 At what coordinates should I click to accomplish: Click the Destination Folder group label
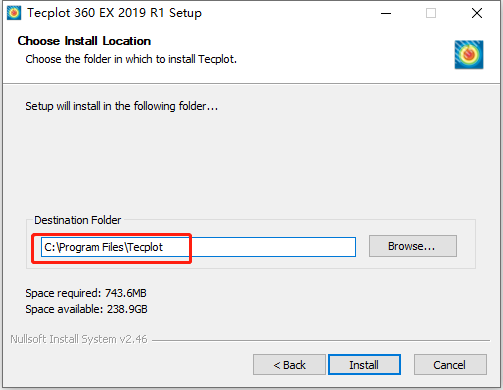click(77, 220)
